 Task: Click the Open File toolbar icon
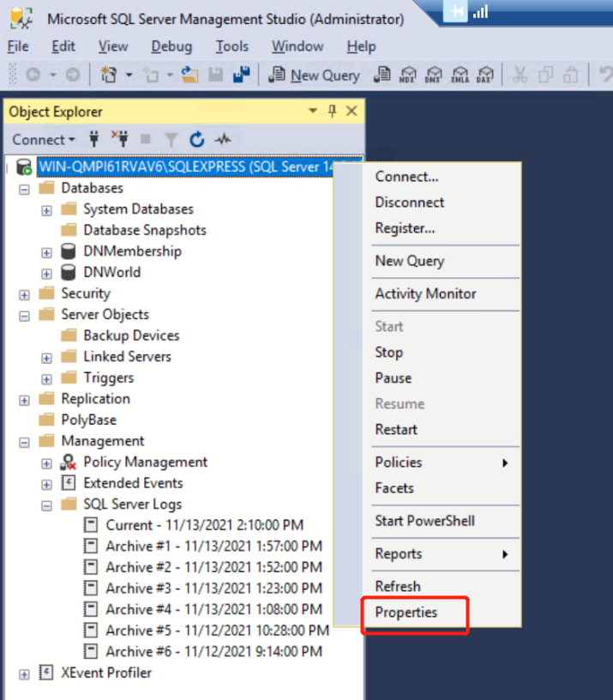click(x=189, y=75)
